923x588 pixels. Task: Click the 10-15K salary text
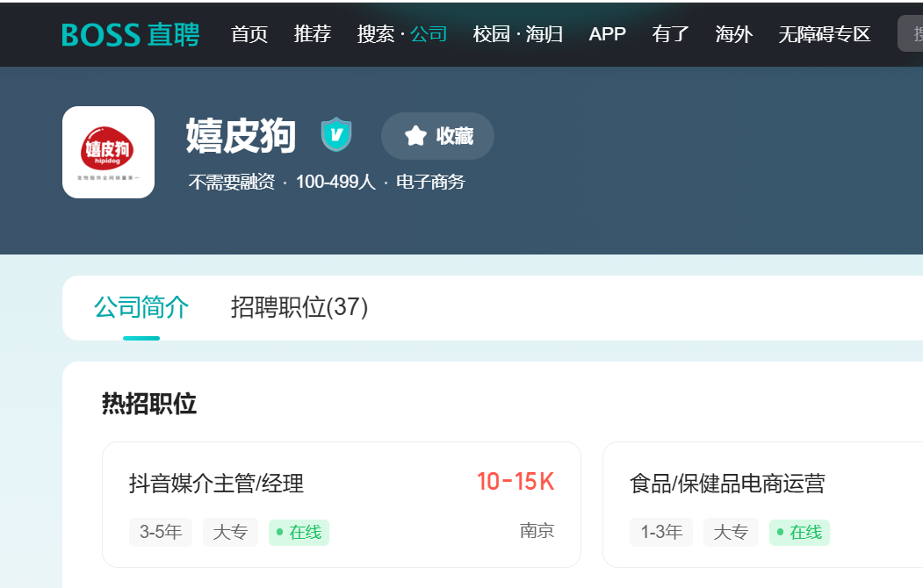pyautogui.click(x=516, y=482)
